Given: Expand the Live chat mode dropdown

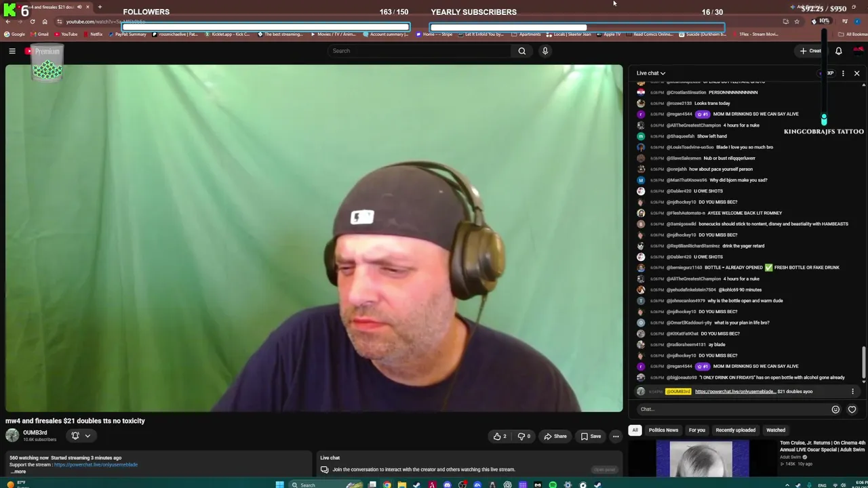Looking at the screenshot, I should 651,73.
